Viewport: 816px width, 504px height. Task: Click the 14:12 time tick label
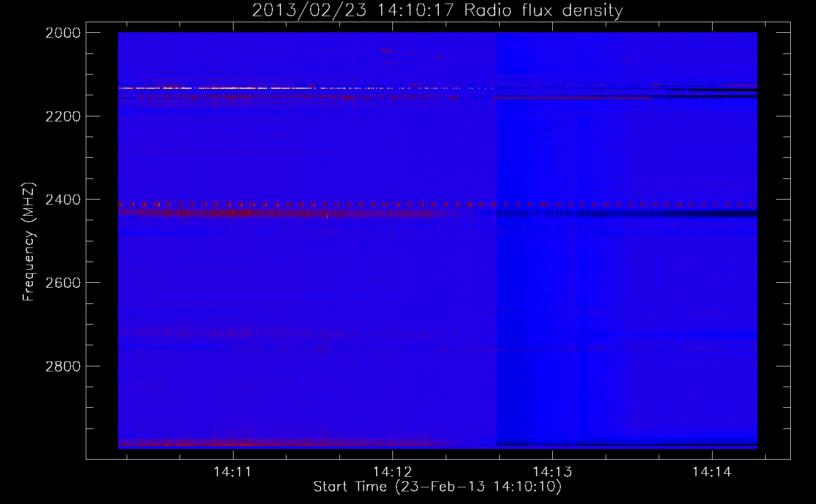(x=392, y=472)
